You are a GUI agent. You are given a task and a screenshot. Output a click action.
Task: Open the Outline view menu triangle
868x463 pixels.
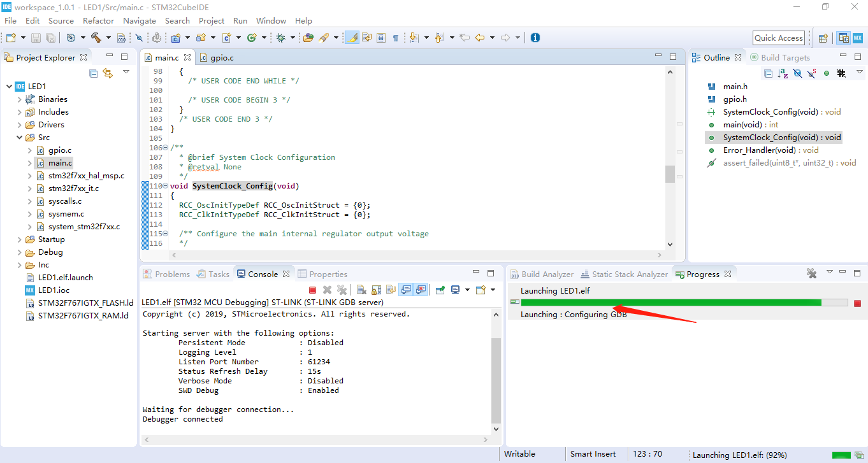(x=860, y=72)
